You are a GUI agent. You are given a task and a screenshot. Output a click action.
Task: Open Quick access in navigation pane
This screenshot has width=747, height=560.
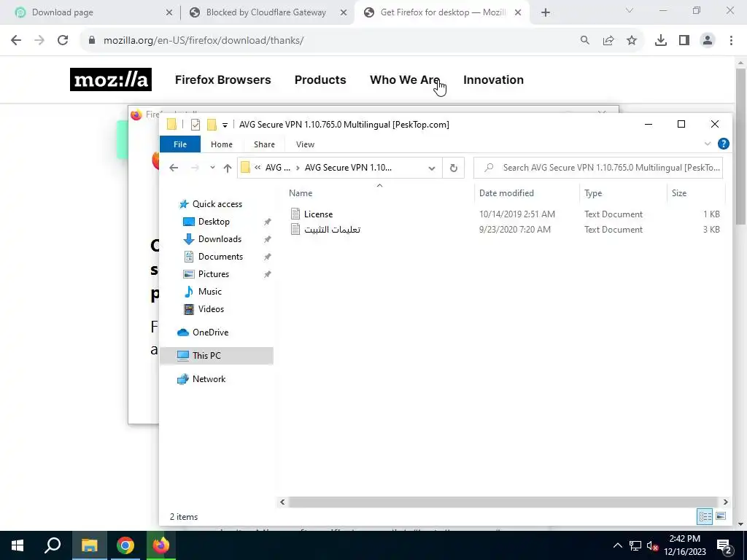[x=217, y=204]
